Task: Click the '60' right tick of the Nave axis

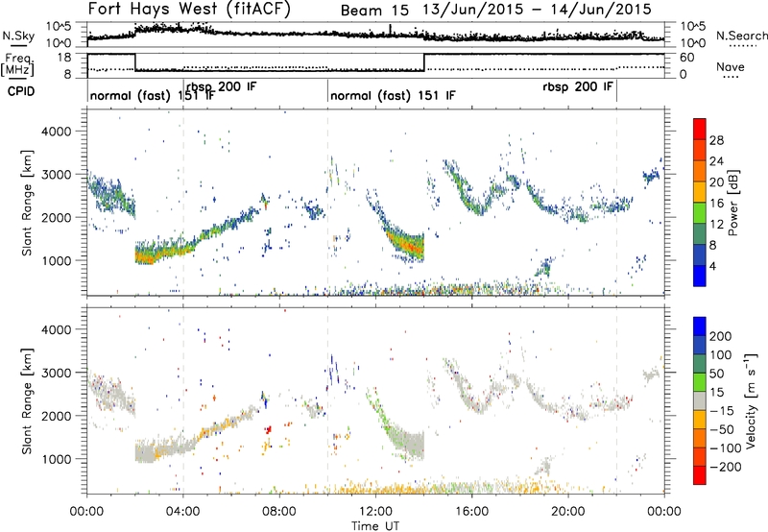Action: [x=687, y=58]
